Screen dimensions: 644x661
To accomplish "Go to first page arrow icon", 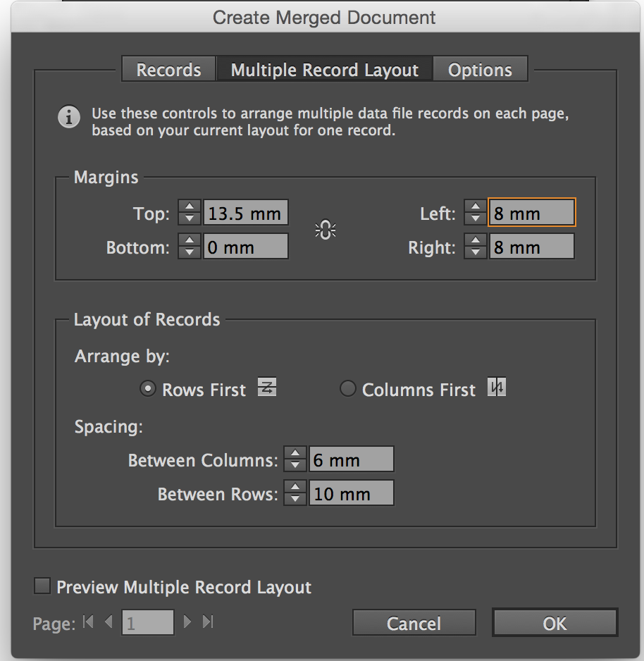I will 88,622.
